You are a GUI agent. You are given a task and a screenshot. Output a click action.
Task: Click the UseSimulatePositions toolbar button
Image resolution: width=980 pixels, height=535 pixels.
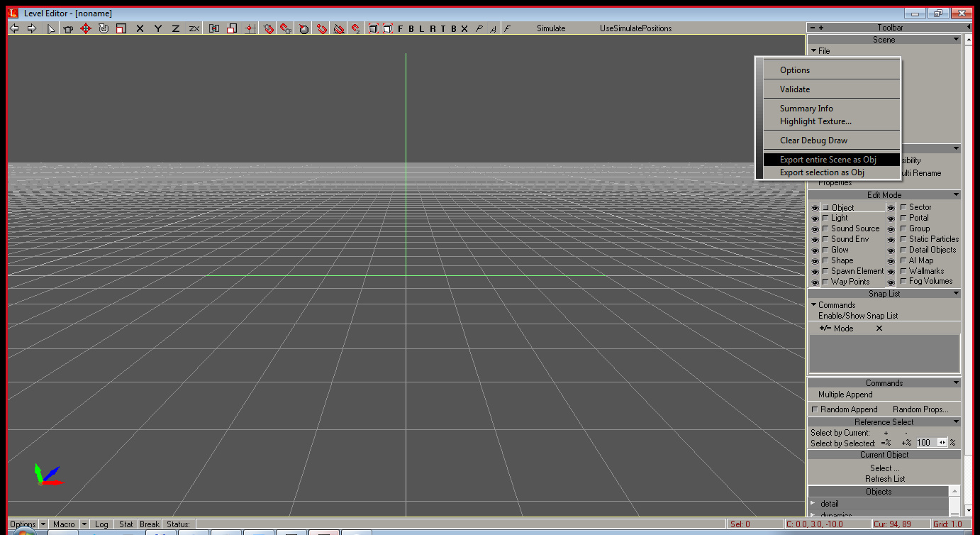[635, 28]
